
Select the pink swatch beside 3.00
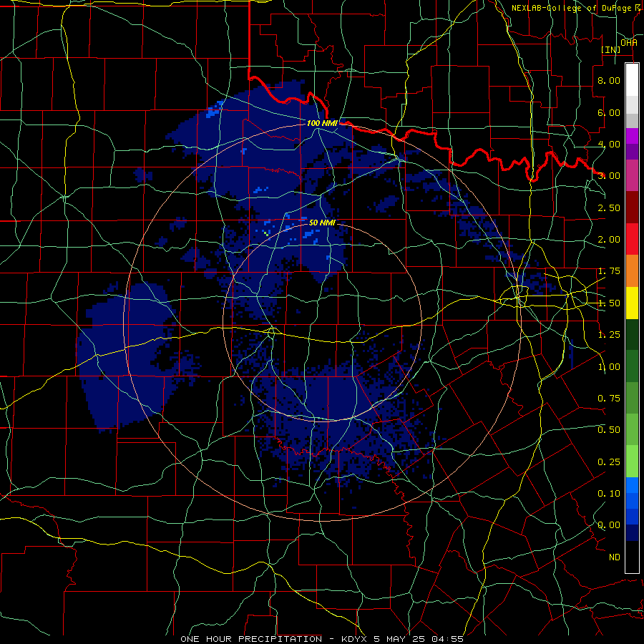click(x=632, y=175)
